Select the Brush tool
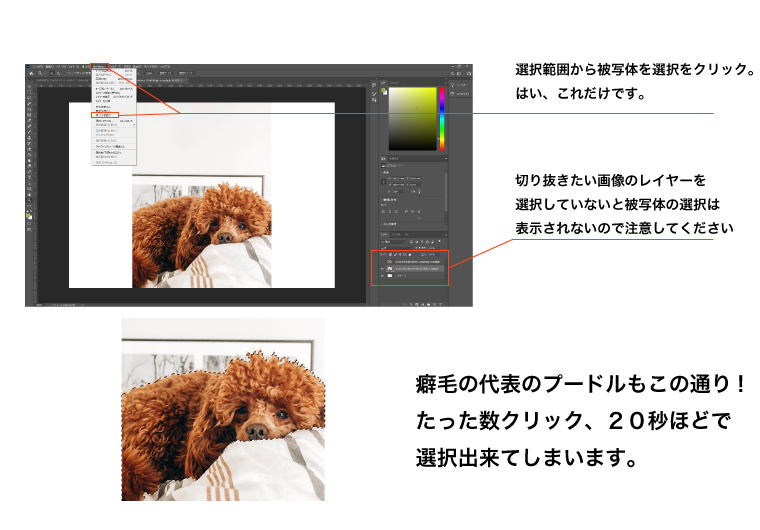 point(29,132)
